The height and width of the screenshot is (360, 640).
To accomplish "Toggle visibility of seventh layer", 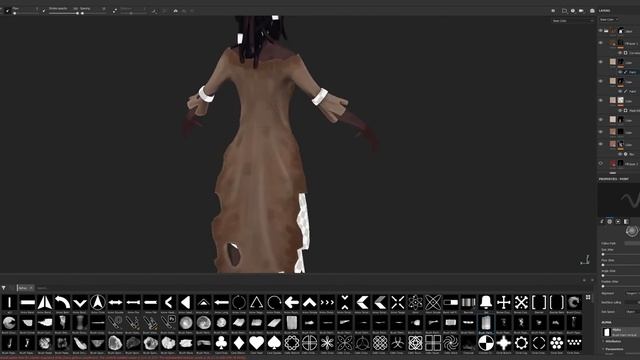I will coord(600,132).
